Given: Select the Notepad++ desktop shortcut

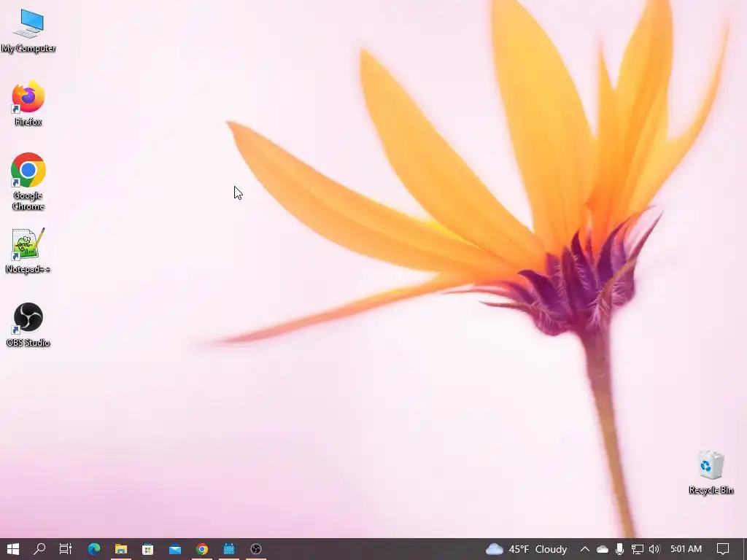Looking at the screenshot, I should coord(28,251).
